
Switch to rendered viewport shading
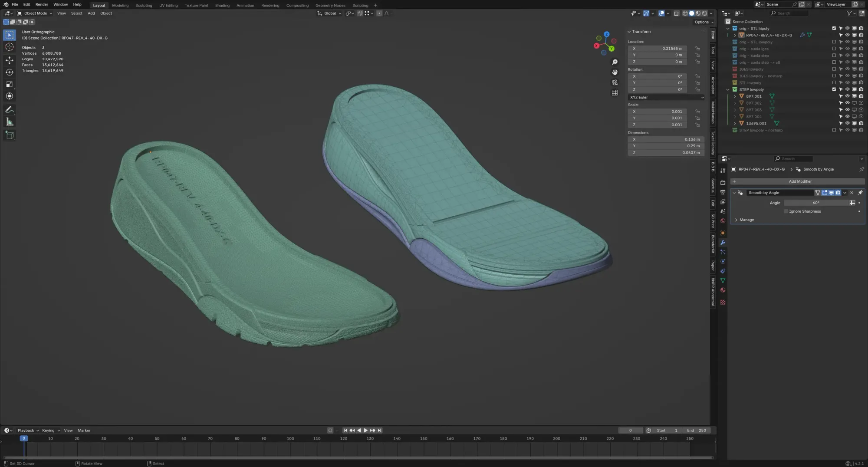[x=704, y=13]
